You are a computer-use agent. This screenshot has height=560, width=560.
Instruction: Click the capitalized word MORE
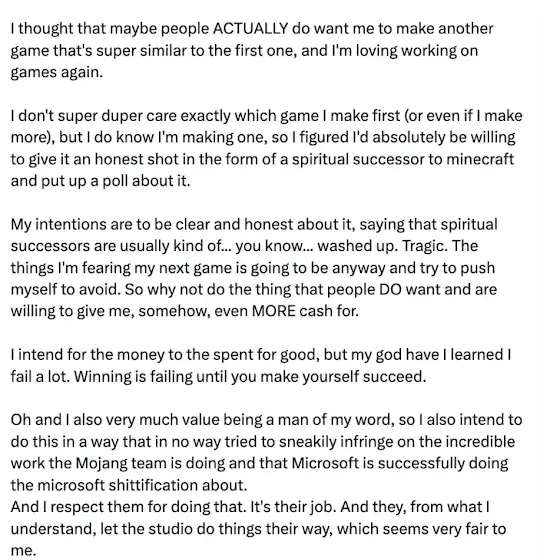[x=274, y=311]
